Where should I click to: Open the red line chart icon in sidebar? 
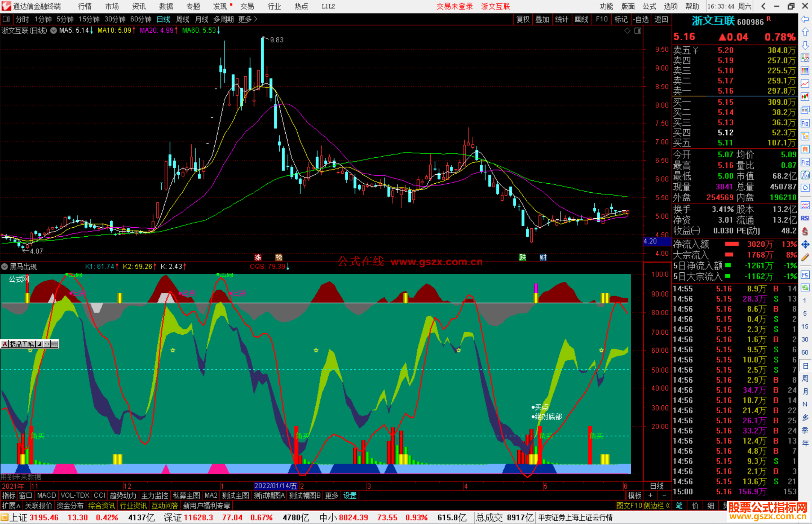click(805, 84)
